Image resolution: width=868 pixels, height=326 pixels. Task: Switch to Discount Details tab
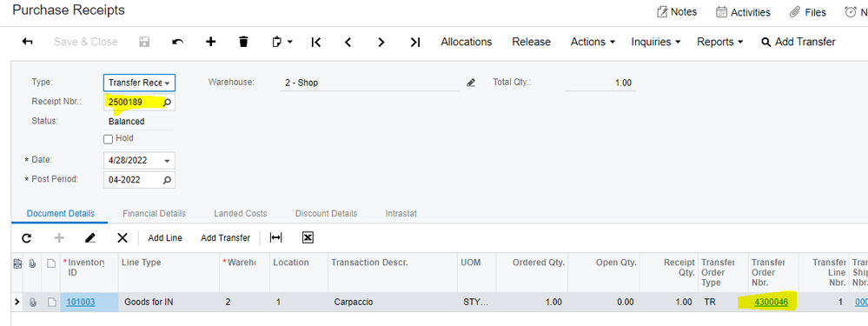tap(326, 213)
